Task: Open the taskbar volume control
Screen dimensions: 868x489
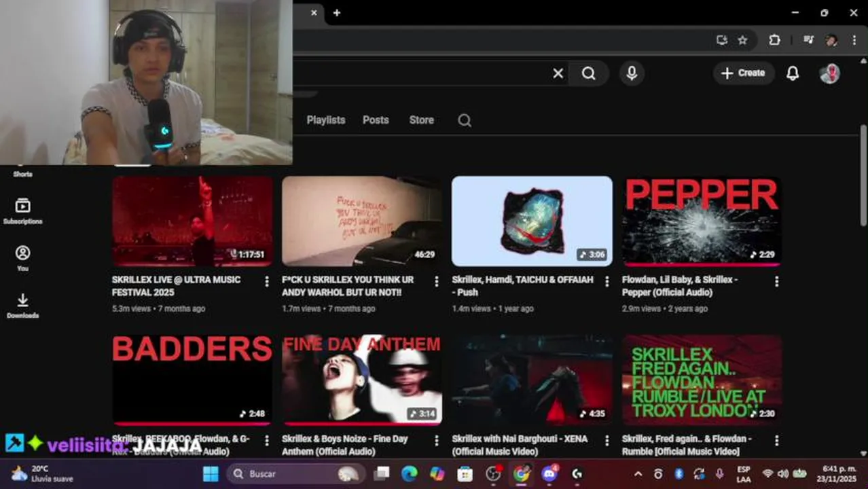Action: [x=782, y=474]
